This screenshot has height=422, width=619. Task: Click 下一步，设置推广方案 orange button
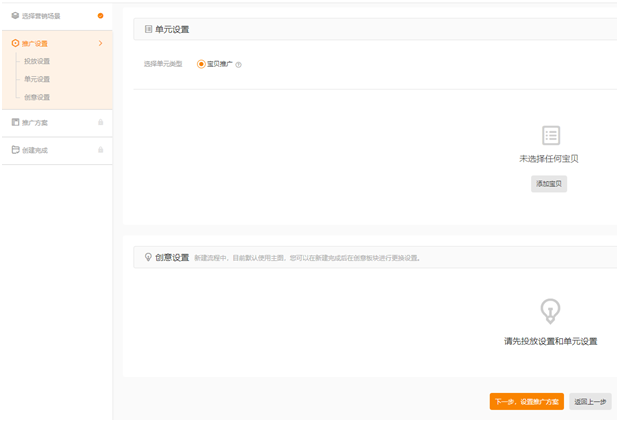[x=526, y=401]
